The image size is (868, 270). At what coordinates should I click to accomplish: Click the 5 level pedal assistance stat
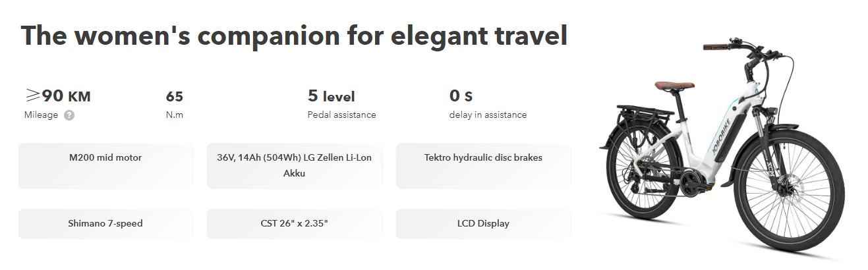click(331, 97)
